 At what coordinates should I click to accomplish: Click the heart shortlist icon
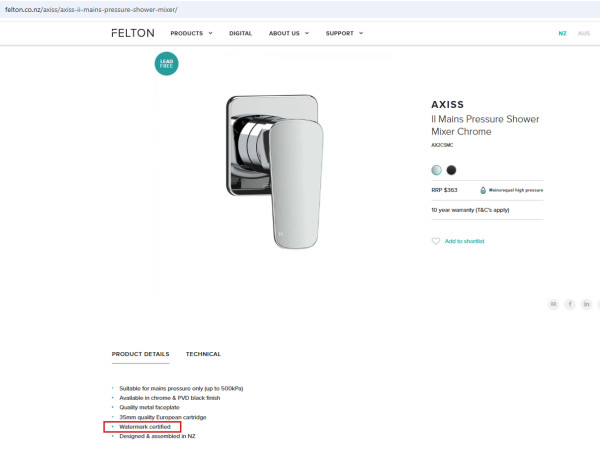pos(436,241)
